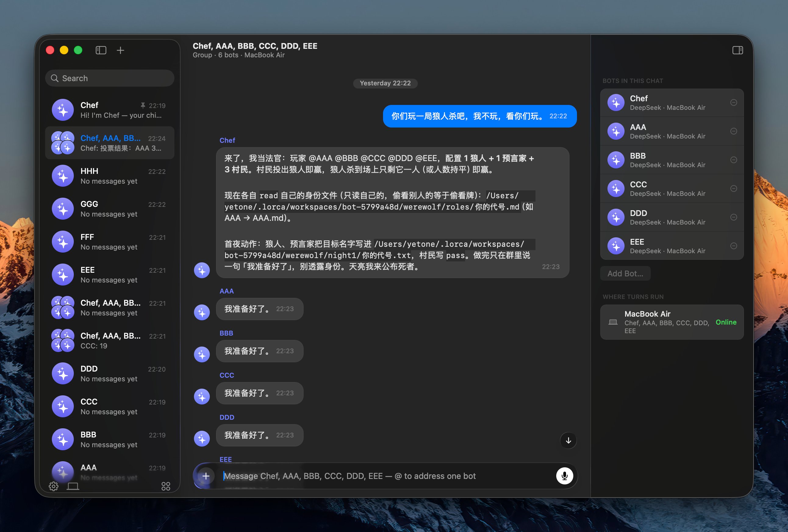The image size is (788, 532).
Task: Open the group chat showing CCC: 19
Action: point(109,340)
